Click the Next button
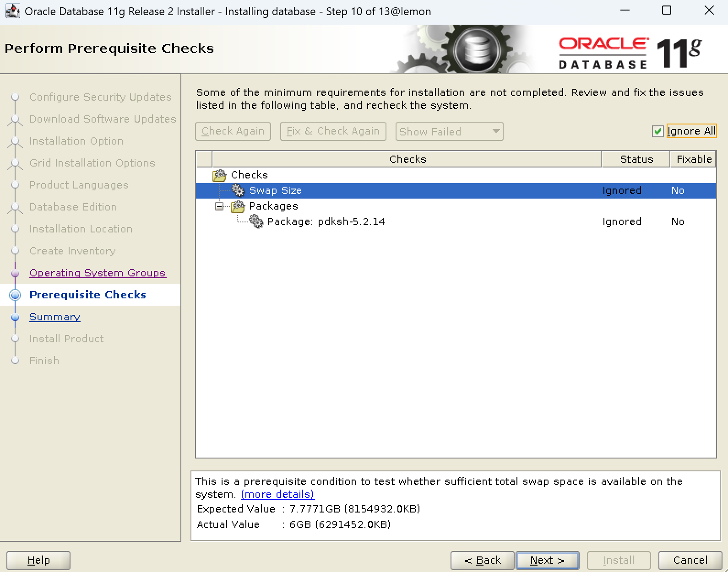 pos(547,560)
